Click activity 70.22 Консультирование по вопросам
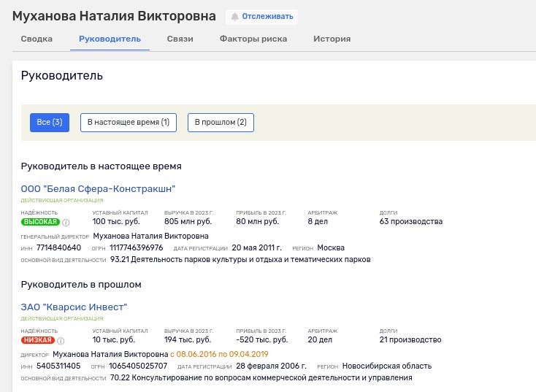The height and width of the screenshot is (392, 536). [x=261, y=378]
